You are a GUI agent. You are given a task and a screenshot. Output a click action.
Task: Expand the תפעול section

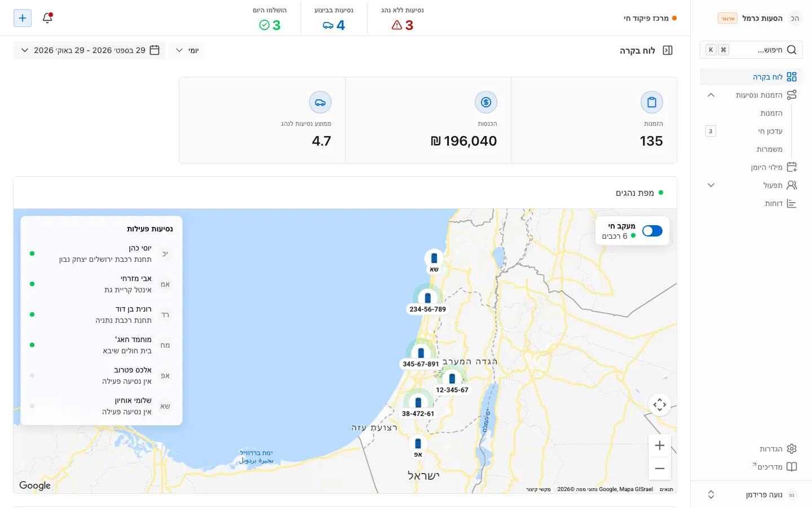coord(711,185)
